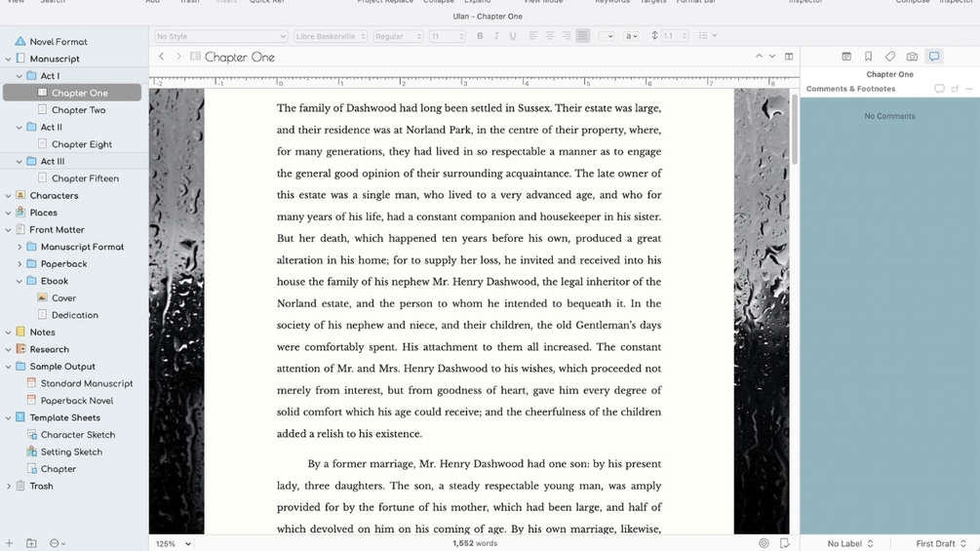Open the line spacing field
Image resolution: width=980 pixels, height=551 pixels.
(x=675, y=36)
